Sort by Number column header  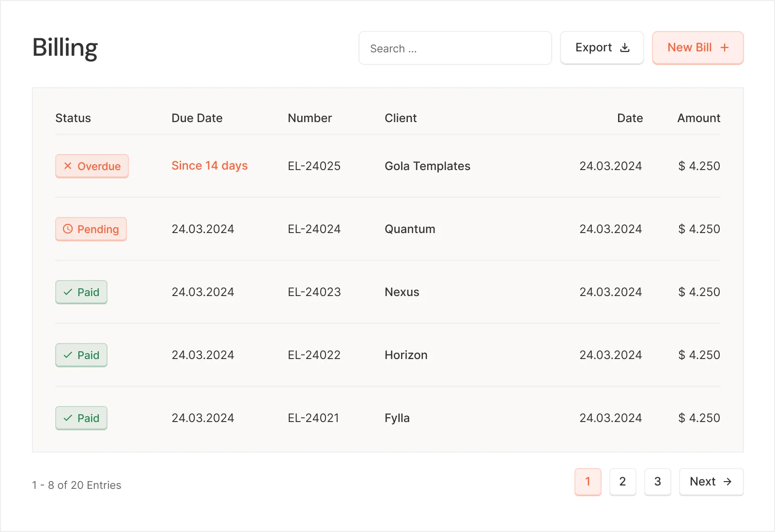pos(310,118)
